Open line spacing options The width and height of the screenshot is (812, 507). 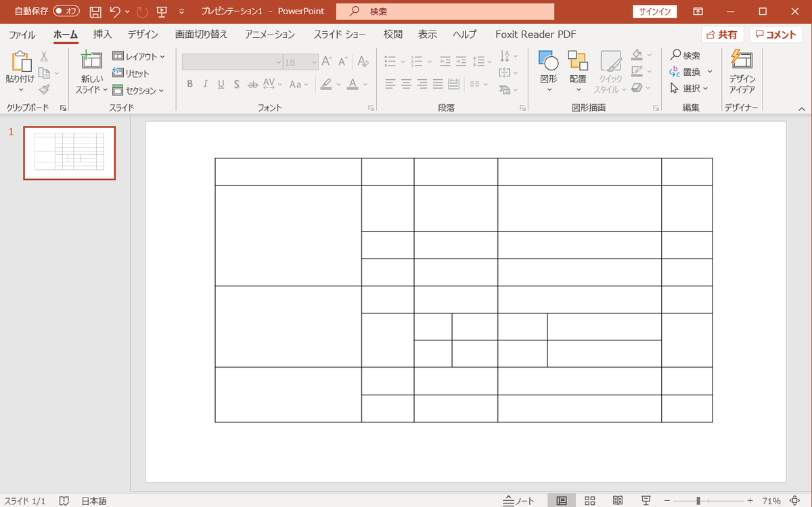pos(479,62)
